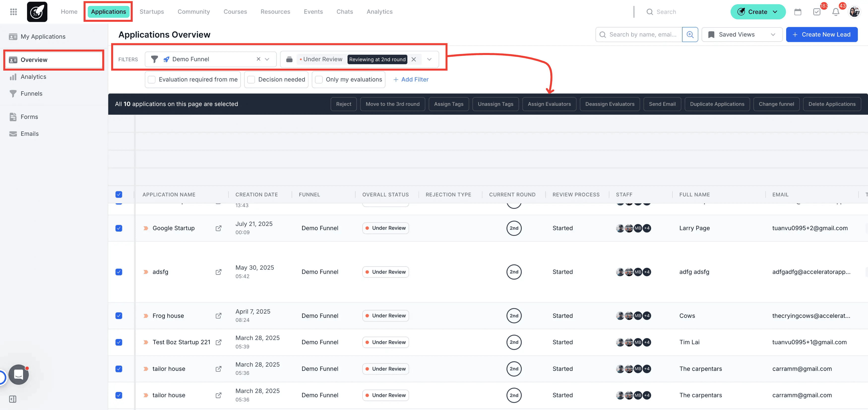Open Funnels in the sidebar
The image size is (868, 410).
coord(31,94)
